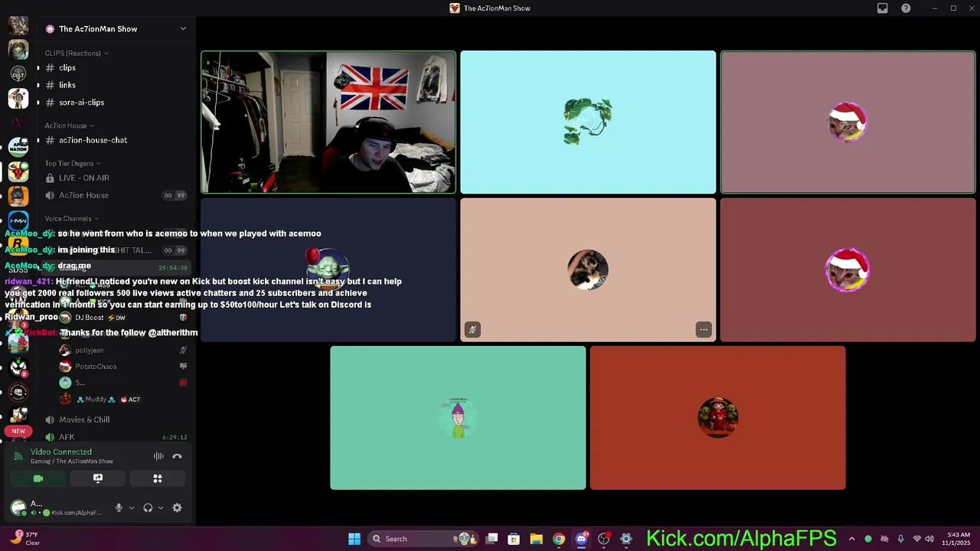Image resolution: width=980 pixels, height=551 pixels.
Task: Click the taskbar Search box
Action: point(422,539)
